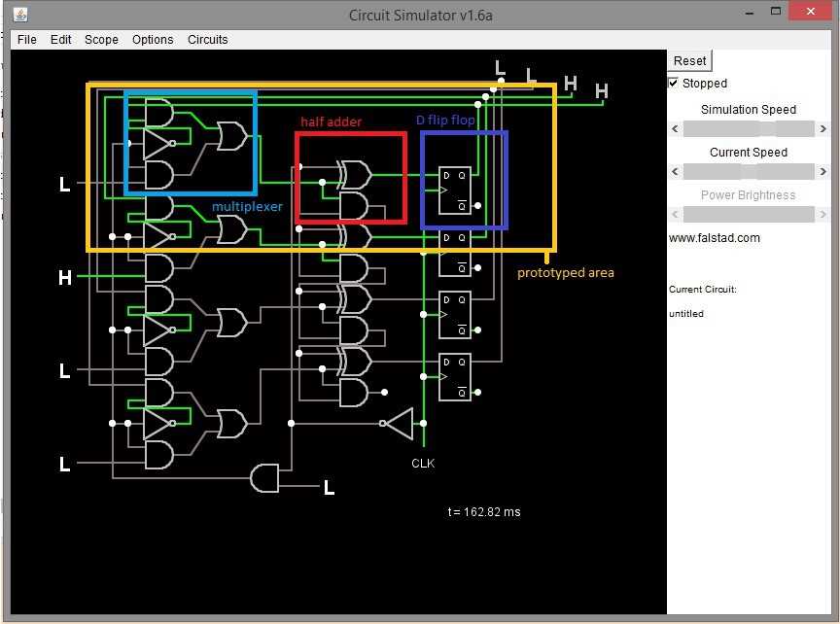Viewport: 840px width, 624px height.
Task: Select the third D flip-flop from top
Action: (x=455, y=315)
